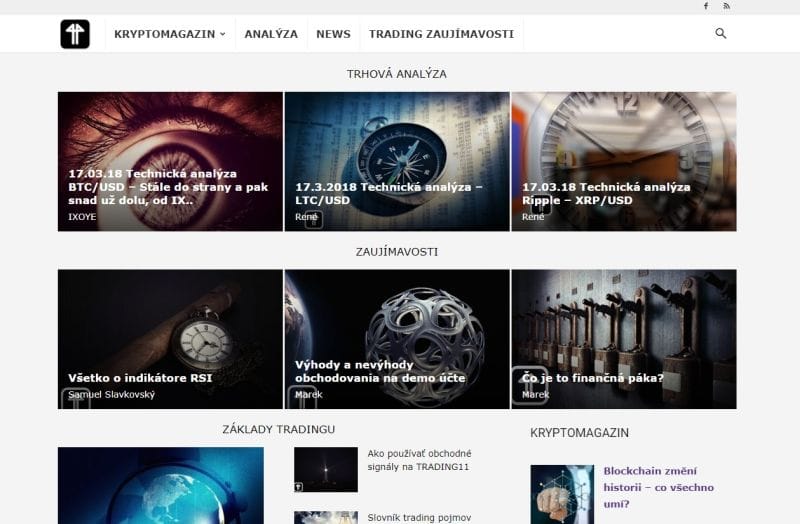
Task: Click the TRADING11 article thumbnail
Action: click(325, 469)
